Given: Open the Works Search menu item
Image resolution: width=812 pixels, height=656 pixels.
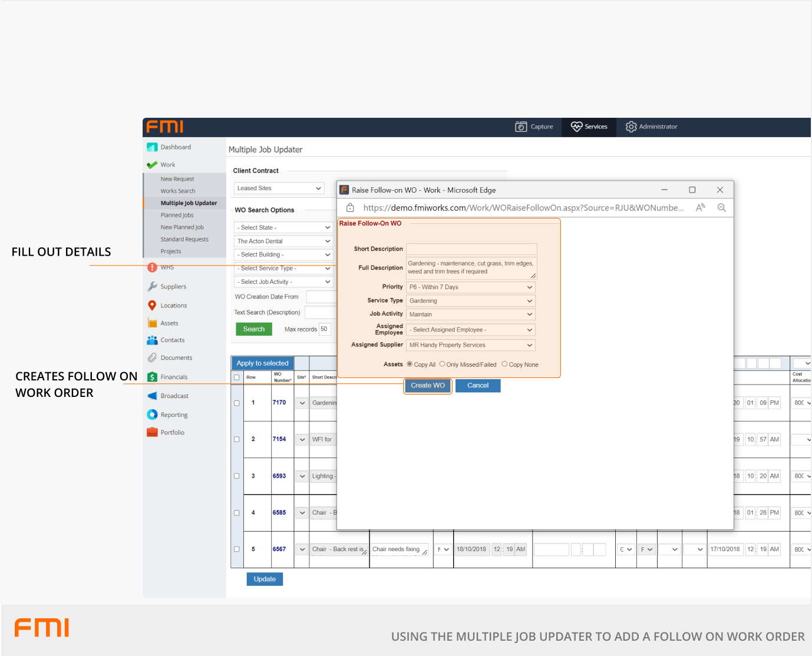Looking at the screenshot, I should pos(178,191).
